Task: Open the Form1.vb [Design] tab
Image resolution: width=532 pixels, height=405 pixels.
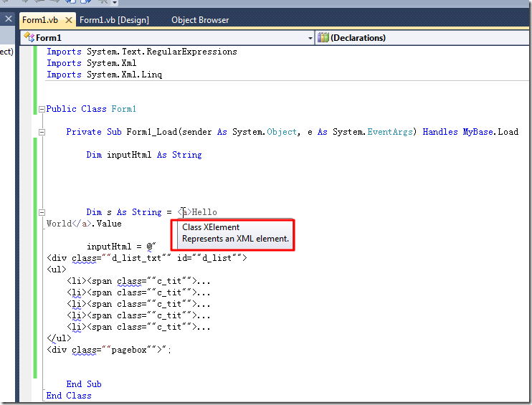Action: (114, 20)
